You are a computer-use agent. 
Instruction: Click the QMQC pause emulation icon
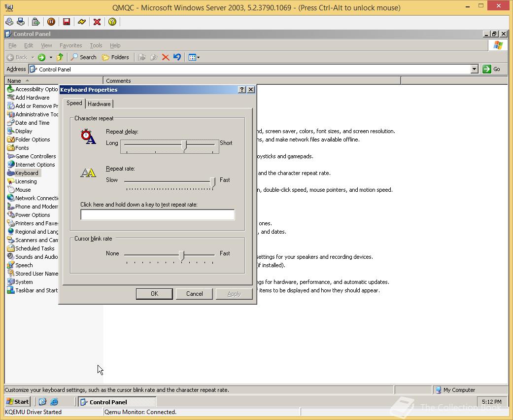[x=51, y=22]
